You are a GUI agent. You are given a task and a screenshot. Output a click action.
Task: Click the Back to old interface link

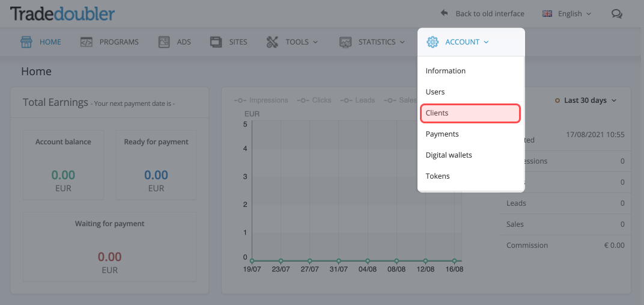[x=490, y=14]
